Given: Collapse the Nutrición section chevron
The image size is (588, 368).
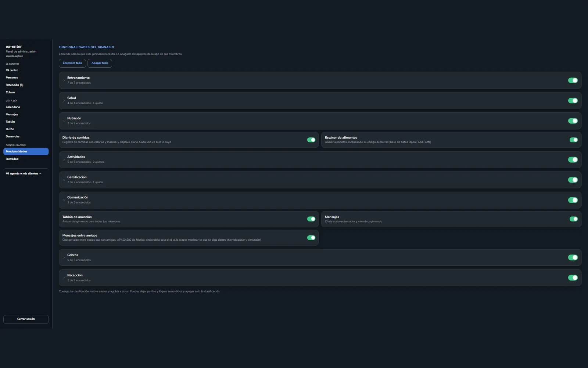Looking at the screenshot, I should tap(64, 121).
